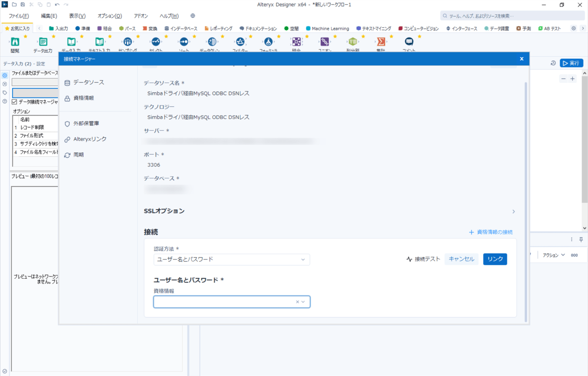Screen dimensions: 588x376
Task: Select the データ出力 (Output Data) tool icon
Action: pos(43,42)
